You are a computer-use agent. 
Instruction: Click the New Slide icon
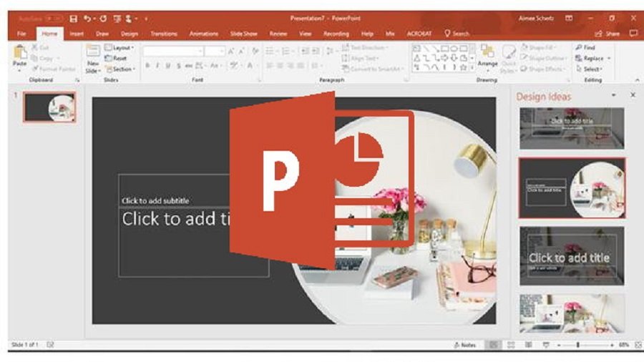[x=93, y=51]
